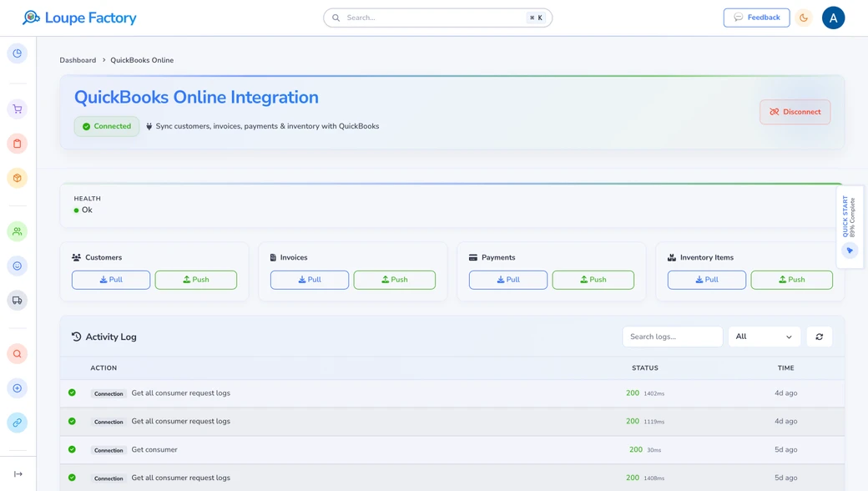Click the Inventory Items card heading
Image resolution: width=868 pixels, height=491 pixels.
[700, 257]
